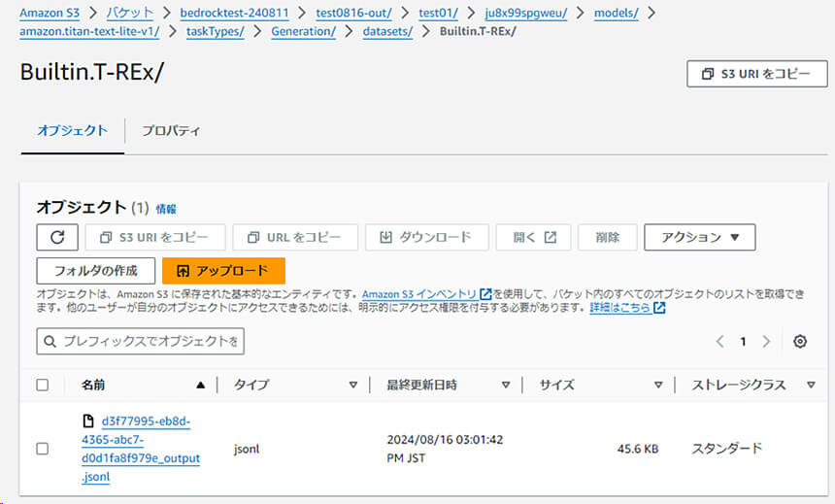Viewport: 835px width, 504px height.
Task: Select the d3f77995 jsonl object checkbox
Action: [43, 449]
